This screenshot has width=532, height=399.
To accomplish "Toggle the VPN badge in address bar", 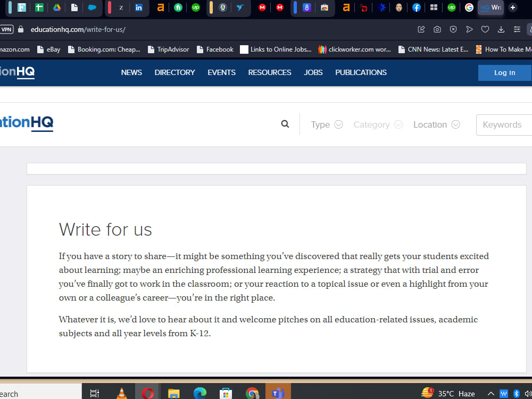I will (6, 29).
